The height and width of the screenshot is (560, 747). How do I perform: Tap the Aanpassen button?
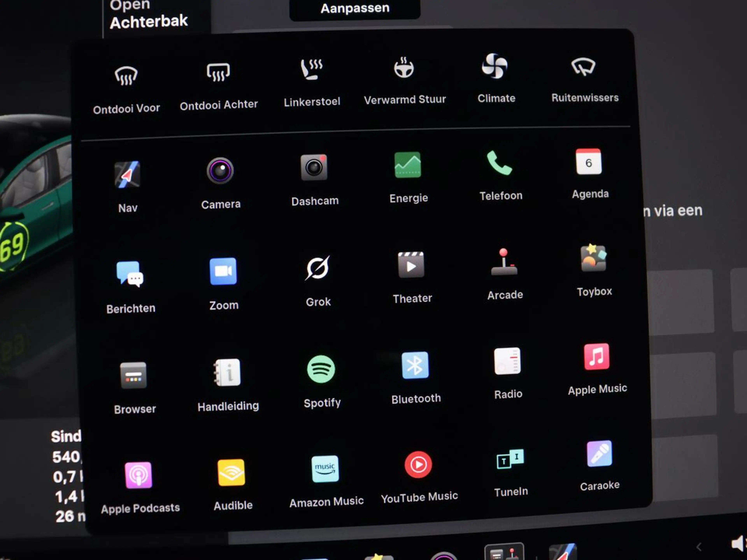[x=355, y=9]
